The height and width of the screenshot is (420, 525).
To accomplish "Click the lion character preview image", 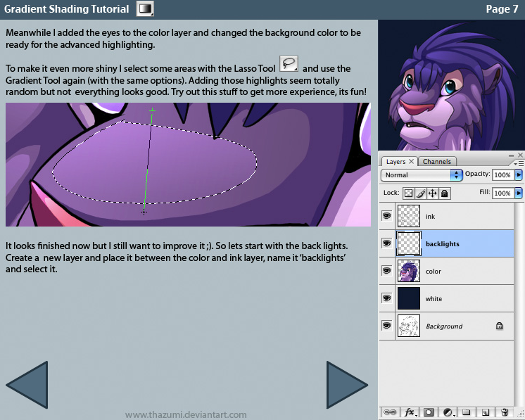I will click(x=451, y=85).
